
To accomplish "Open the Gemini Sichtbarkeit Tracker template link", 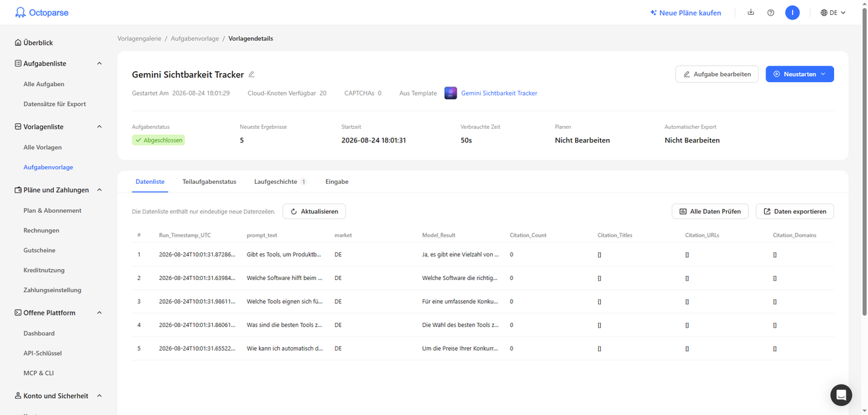I will coord(499,93).
